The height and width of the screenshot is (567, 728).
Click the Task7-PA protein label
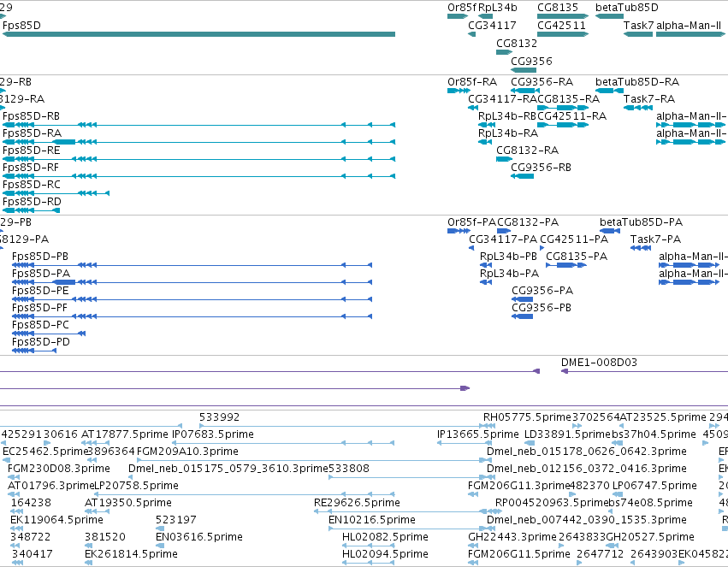(655, 239)
